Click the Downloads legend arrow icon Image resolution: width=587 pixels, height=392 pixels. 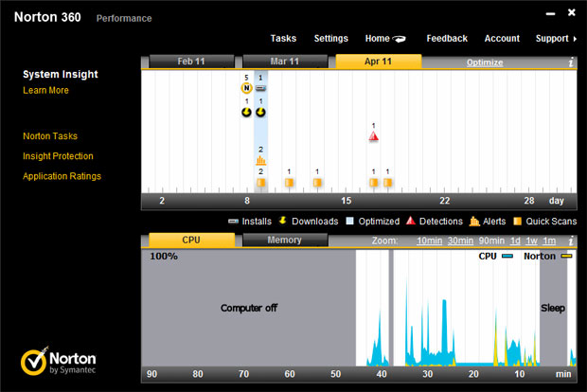(283, 221)
